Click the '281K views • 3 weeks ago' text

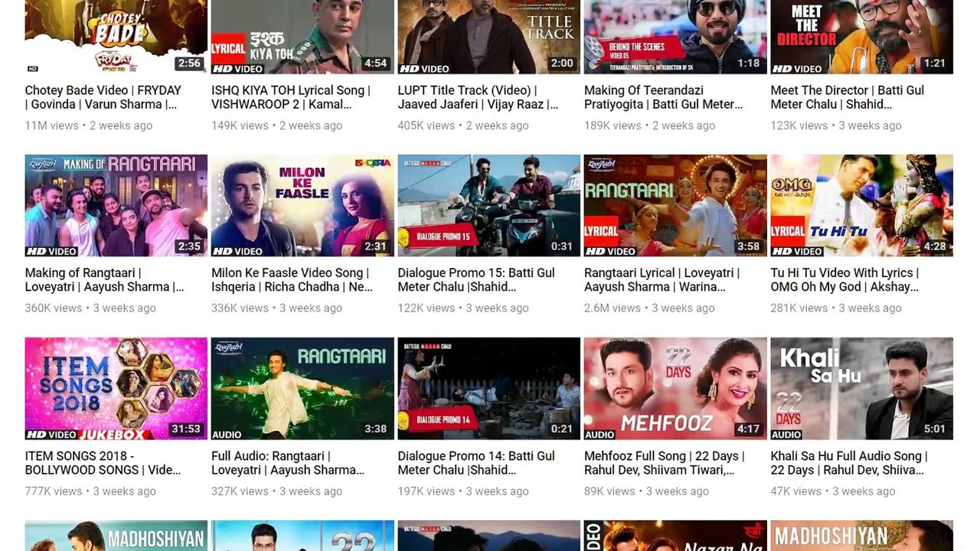pos(836,308)
